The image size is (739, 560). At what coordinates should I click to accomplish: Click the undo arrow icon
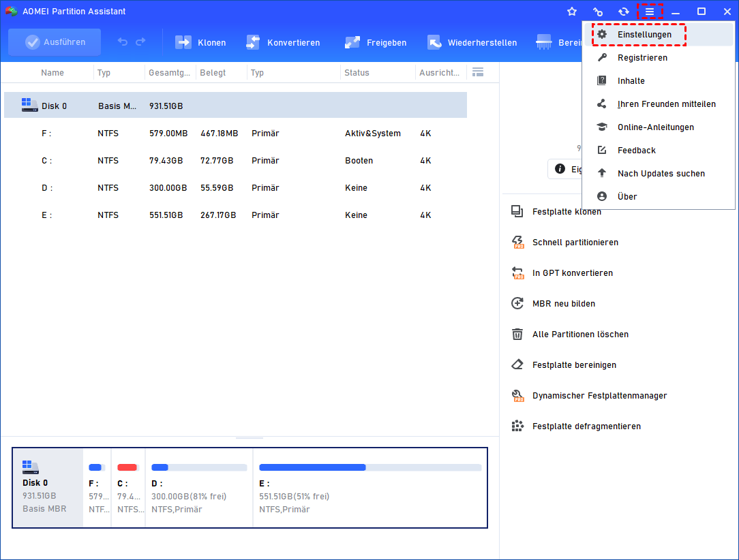click(x=123, y=42)
